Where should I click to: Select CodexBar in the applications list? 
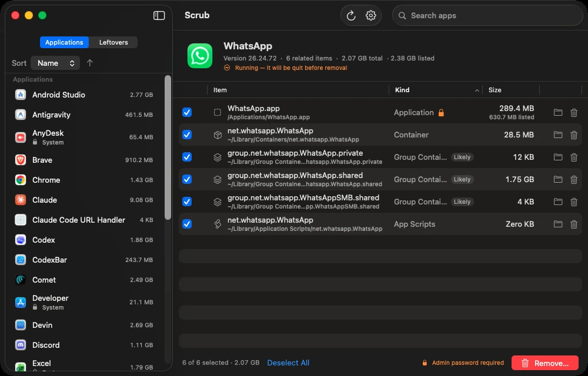[x=85, y=260]
